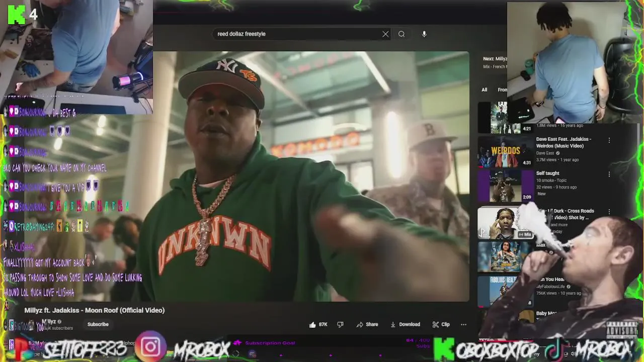Open the thumbnail with 4:21 duration
Viewport: 644px width, 362px height.
505,118
